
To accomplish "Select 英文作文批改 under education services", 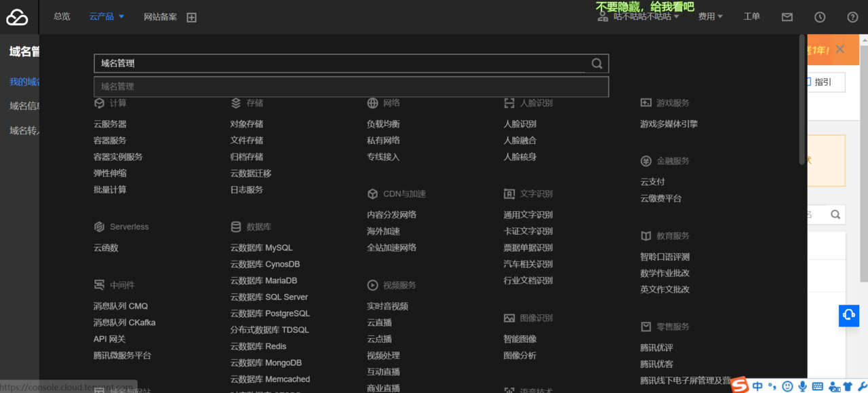I will coord(665,289).
